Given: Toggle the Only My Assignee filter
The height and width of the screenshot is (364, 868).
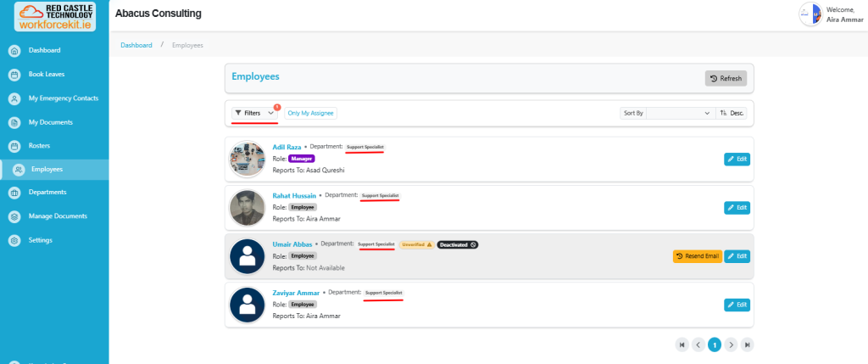Looking at the screenshot, I should pyautogui.click(x=310, y=113).
